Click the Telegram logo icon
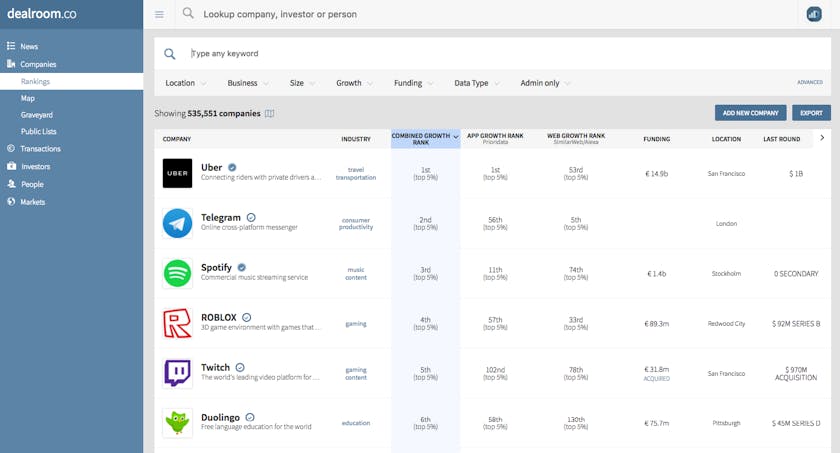 [x=177, y=223]
